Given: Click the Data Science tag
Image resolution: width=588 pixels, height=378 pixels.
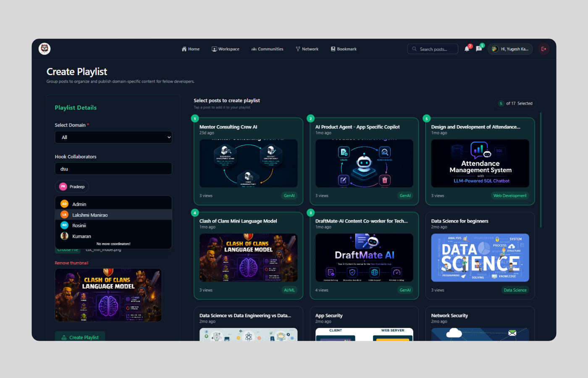Looking at the screenshot, I should point(515,290).
